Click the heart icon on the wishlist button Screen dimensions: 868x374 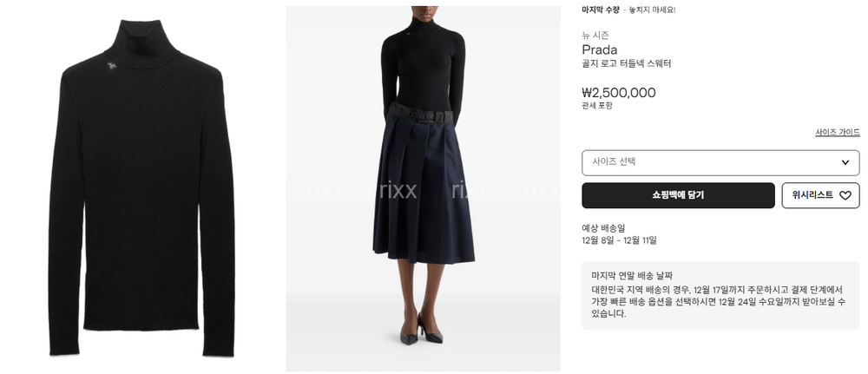845,195
